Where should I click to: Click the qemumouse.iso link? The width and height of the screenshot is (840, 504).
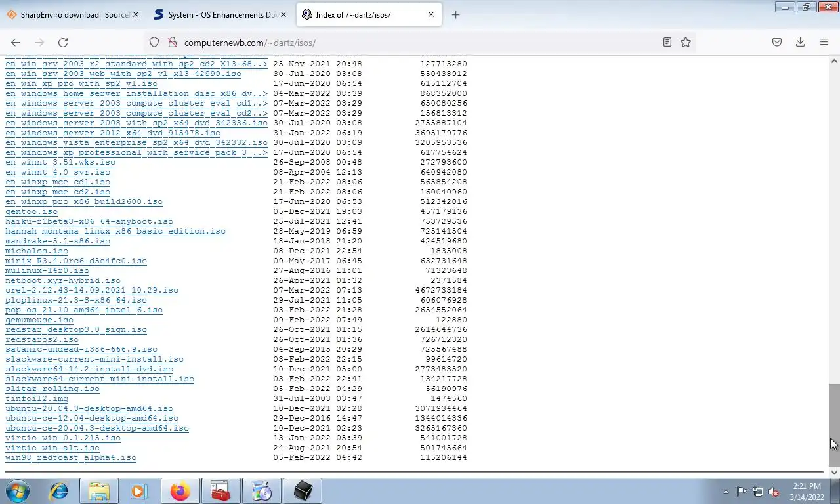click(x=39, y=320)
